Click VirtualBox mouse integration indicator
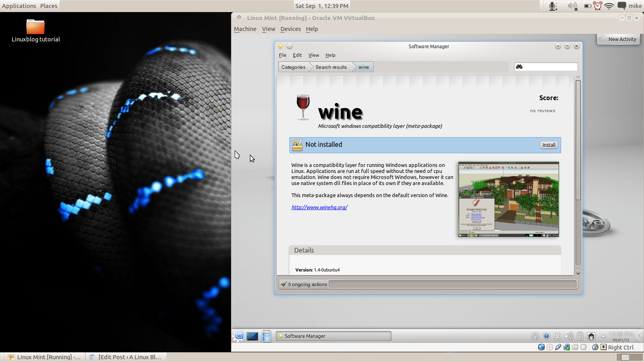The width and height of the screenshot is (644, 362). [595, 347]
